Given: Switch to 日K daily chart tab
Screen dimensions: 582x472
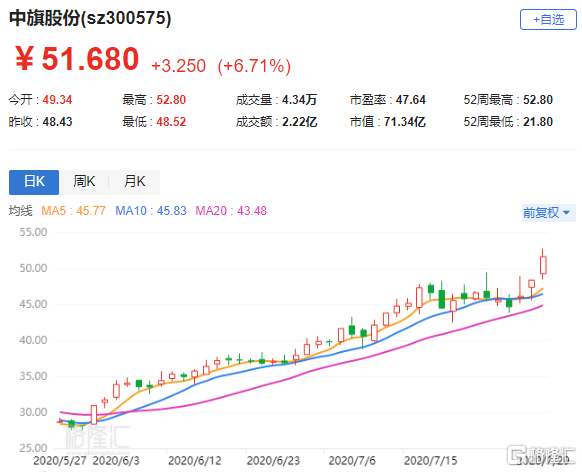Looking at the screenshot, I should [x=34, y=182].
